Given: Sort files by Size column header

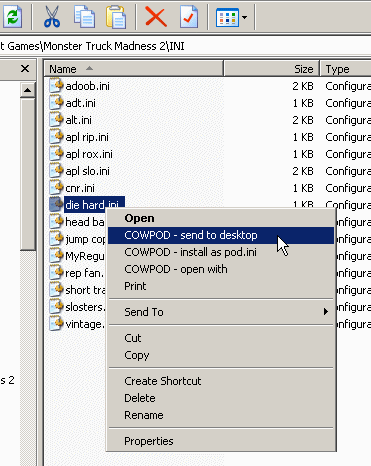Looking at the screenshot, I should pos(271,69).
